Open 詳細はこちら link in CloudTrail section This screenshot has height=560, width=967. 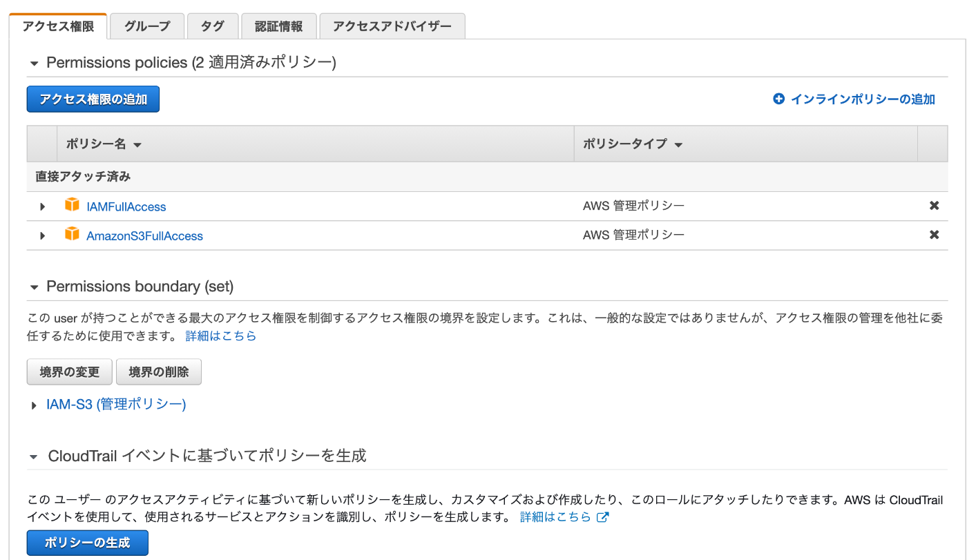(555, 517)
